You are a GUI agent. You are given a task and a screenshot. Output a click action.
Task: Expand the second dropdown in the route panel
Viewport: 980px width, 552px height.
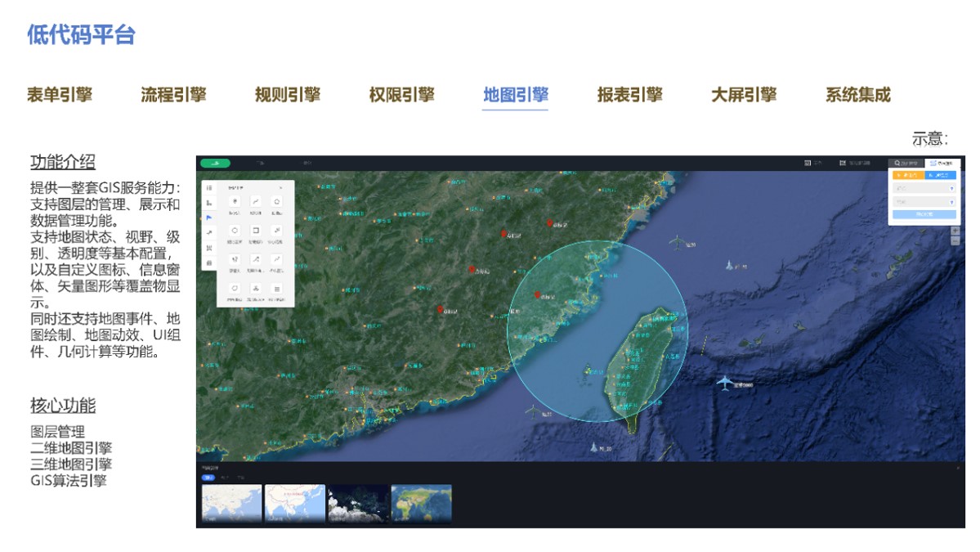(924, 201)
